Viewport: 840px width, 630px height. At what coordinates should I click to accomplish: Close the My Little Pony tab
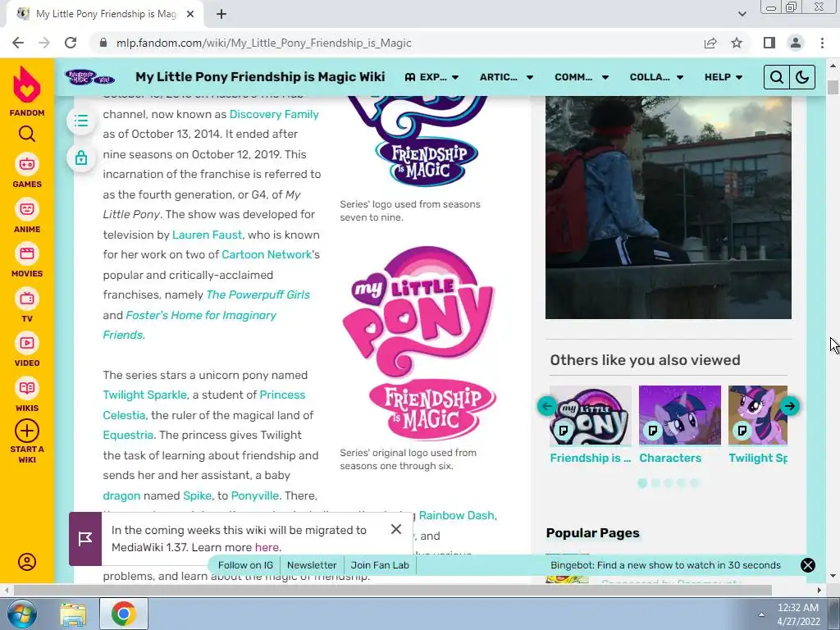coord(190,14)
